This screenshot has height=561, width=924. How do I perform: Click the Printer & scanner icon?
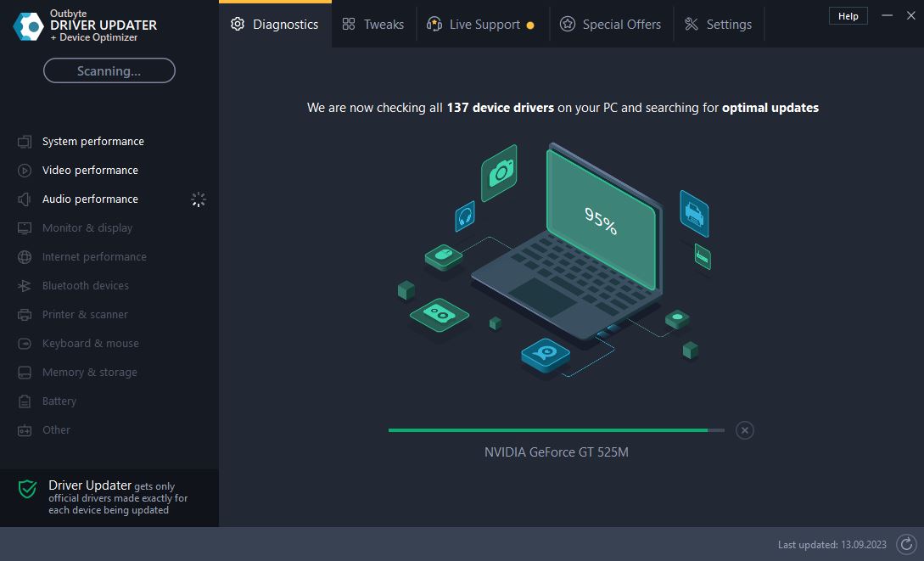point(24,315)
